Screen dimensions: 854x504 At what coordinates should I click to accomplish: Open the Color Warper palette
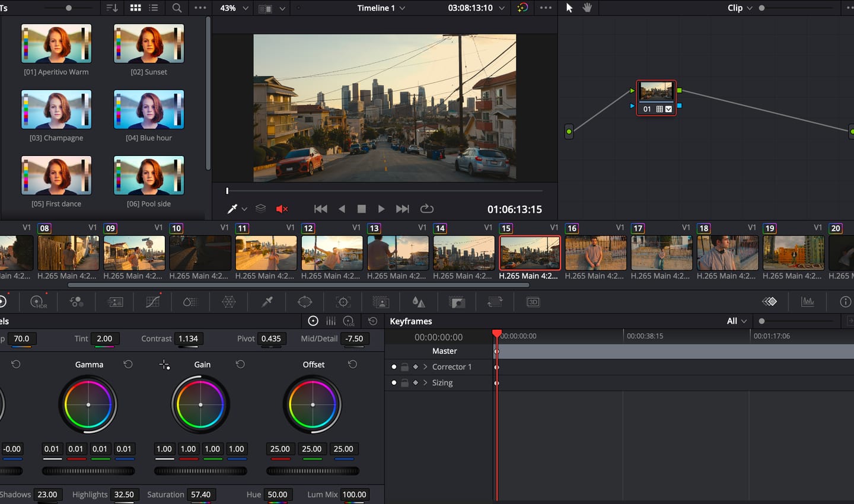pyautogui.click(x=228, y=302)
